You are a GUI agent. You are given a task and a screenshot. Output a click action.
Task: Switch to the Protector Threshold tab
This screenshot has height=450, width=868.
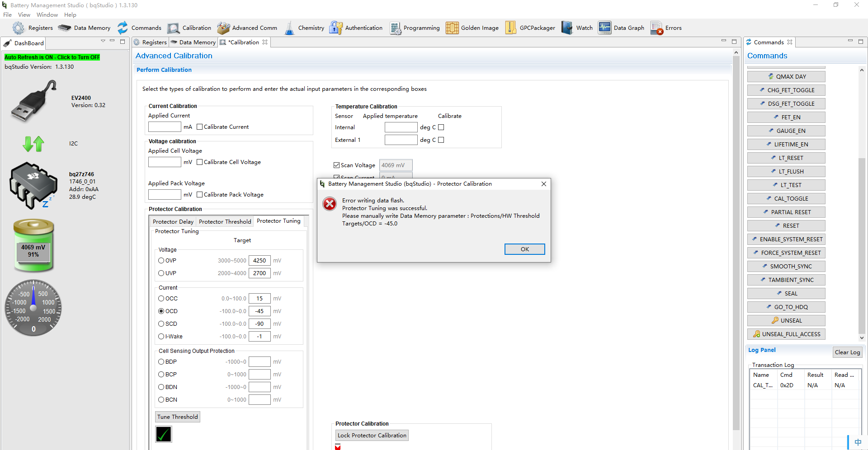225,221
